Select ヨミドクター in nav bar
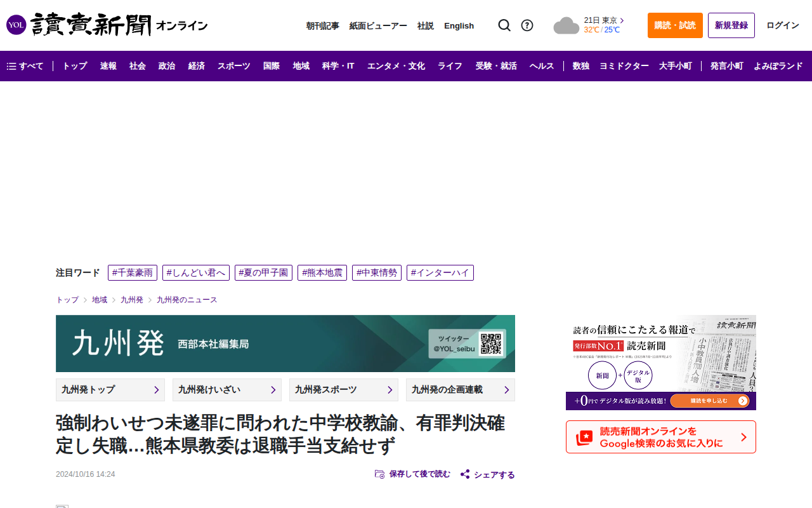The height and width of the screenshot is (508, 812). [624, 66]
